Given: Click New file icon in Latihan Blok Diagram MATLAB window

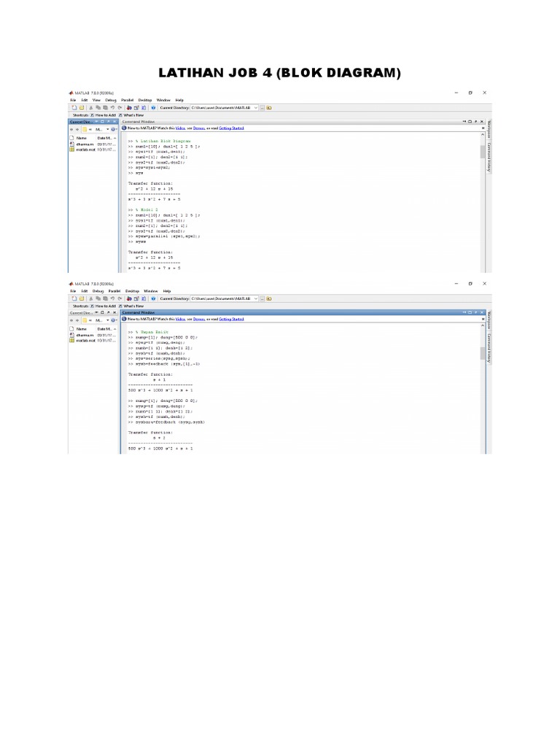Looking at the screenshot, I should click(x=74, y=108).
